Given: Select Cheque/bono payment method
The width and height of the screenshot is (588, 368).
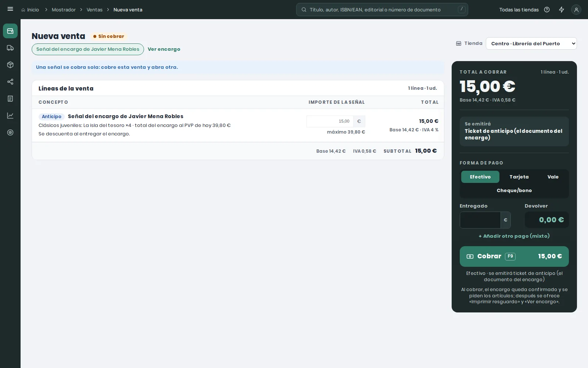Looking at the screenshot, I should pyautogui.click(x=514, y=191).
